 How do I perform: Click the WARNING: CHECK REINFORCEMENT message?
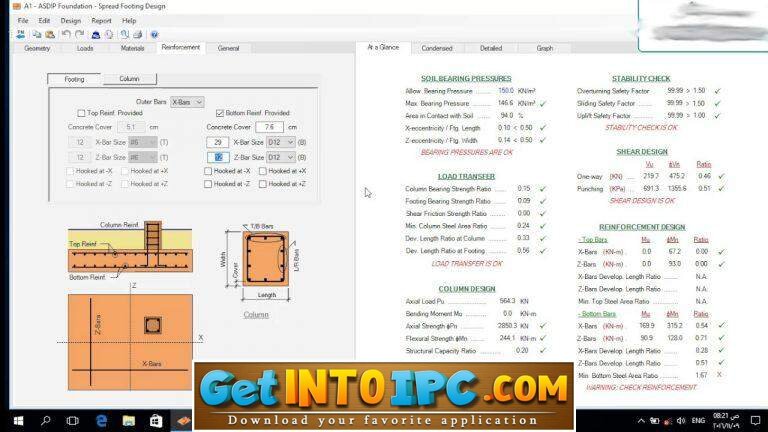tap(641, 387)
